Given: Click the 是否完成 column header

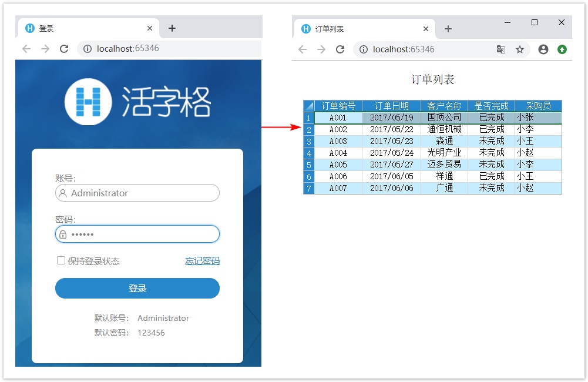Looking at the screenshot, I should pyautogui.click(x=491, y=106).
